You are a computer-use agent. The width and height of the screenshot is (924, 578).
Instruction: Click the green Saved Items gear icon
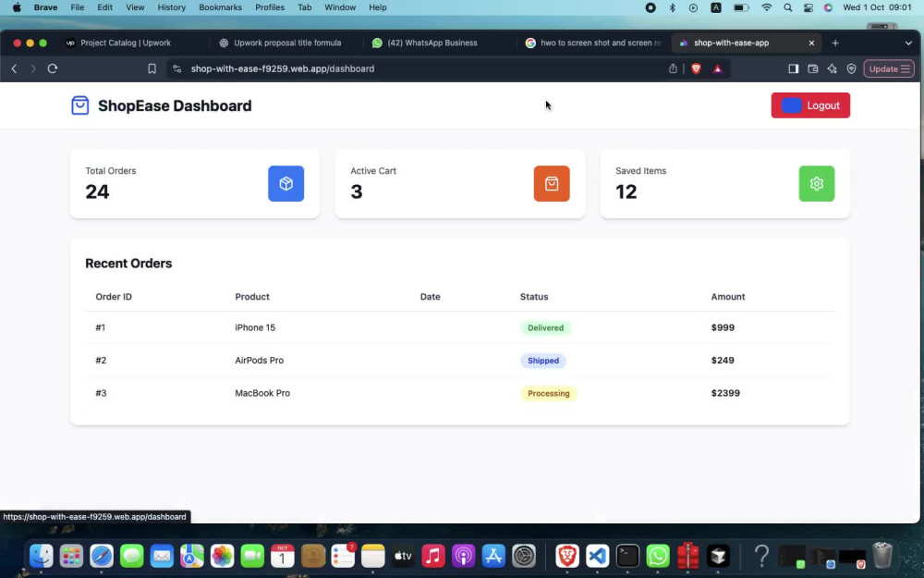tap(816, 183)
